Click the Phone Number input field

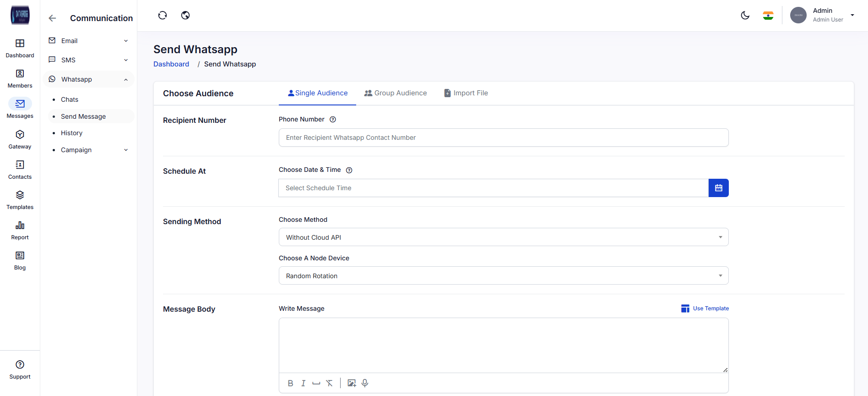pyautogui.click(x=503, y=137)
